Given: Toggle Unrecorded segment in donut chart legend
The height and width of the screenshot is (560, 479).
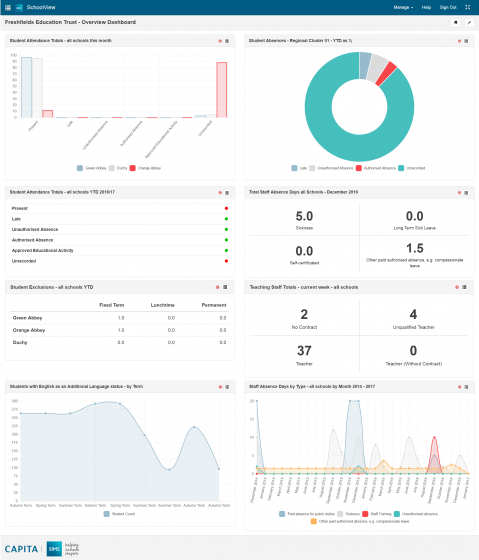Looking at the screenshot, I should pos(412,168).
